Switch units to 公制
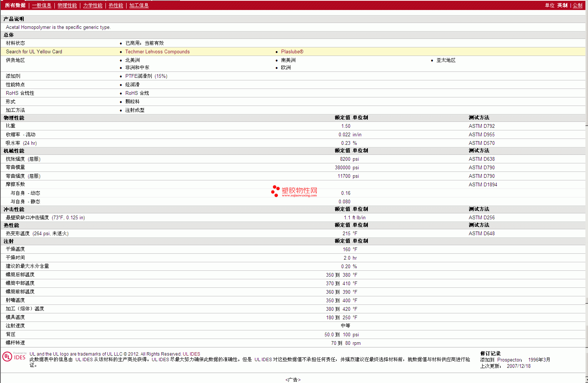 coord(578,5)
